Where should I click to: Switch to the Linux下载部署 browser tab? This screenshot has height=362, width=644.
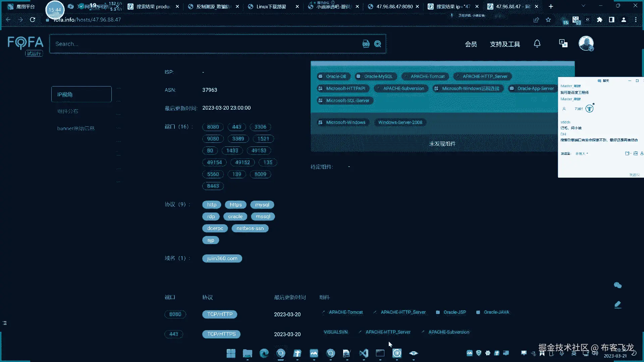pyautogui.click(x=271, y=6)
